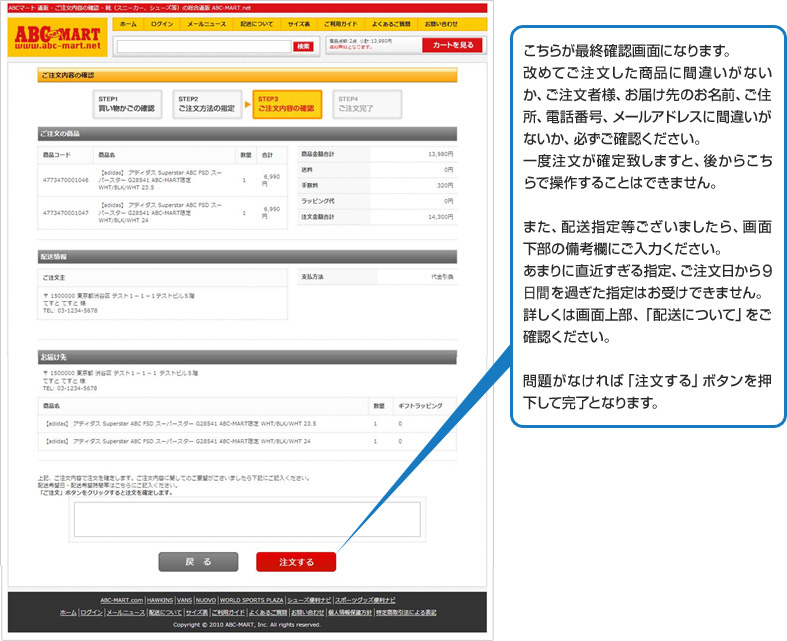Open お問い合わせ in the top navigation bar
This screenshot has width=787, height=641.
pyautogui.click(x=441, y=24)
